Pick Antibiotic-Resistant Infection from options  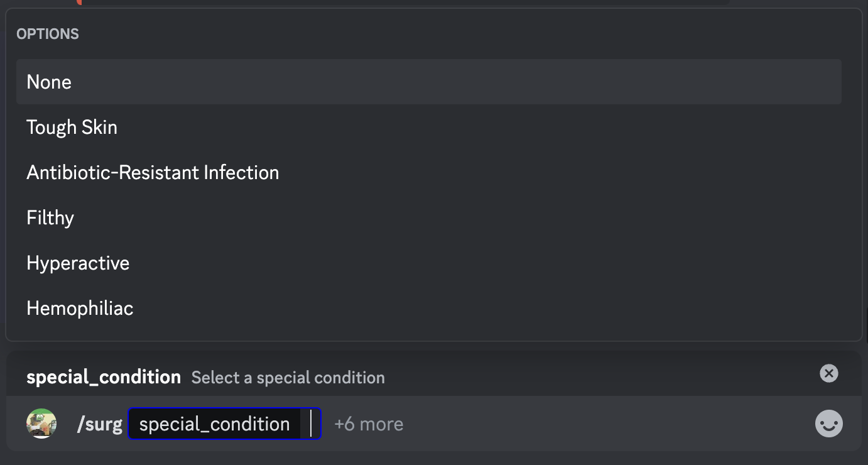tap(153, 172)
